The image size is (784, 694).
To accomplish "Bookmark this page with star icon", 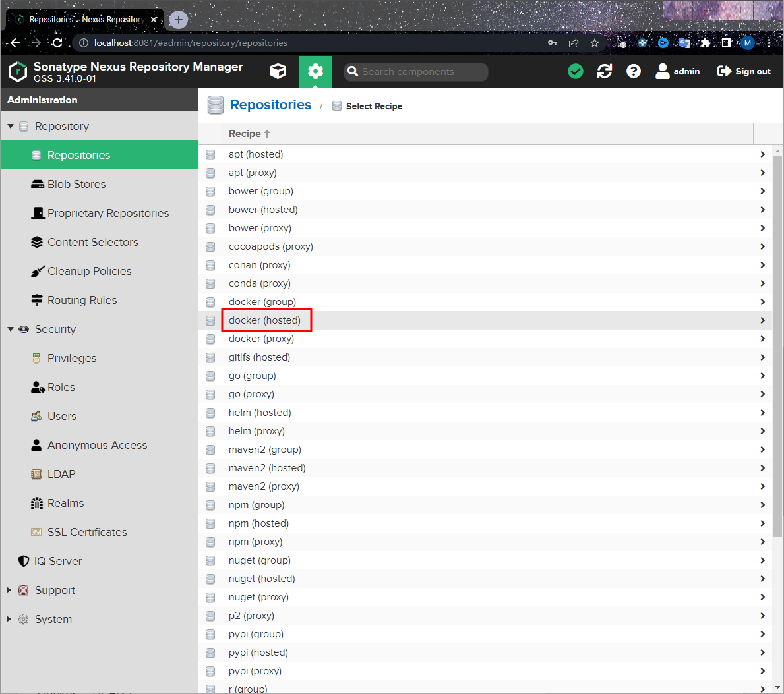I will (x=595, y=43).
